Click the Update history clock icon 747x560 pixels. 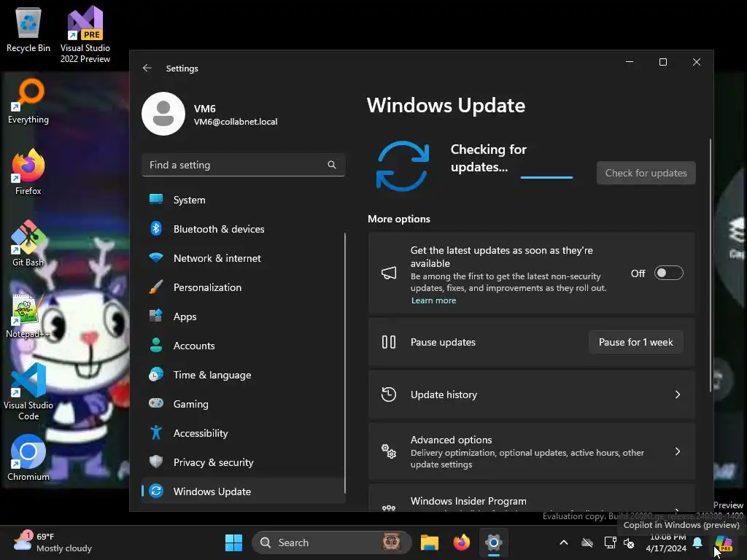[x=389, y=394]
